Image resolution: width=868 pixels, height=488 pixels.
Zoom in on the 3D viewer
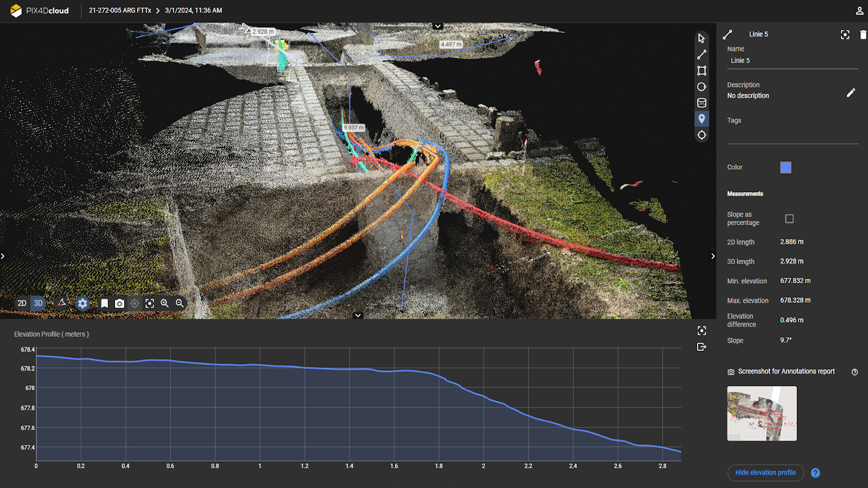pos(164,304)
